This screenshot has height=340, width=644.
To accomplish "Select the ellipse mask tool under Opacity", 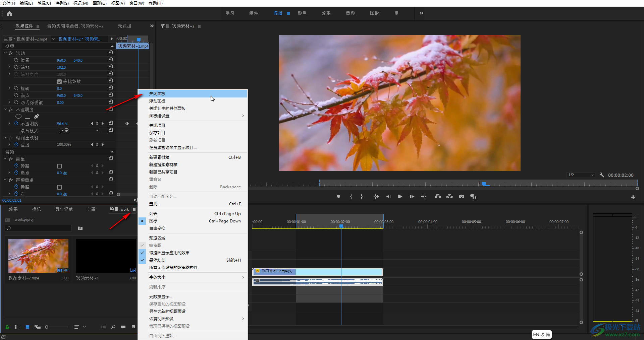I will tap(18, 116).
